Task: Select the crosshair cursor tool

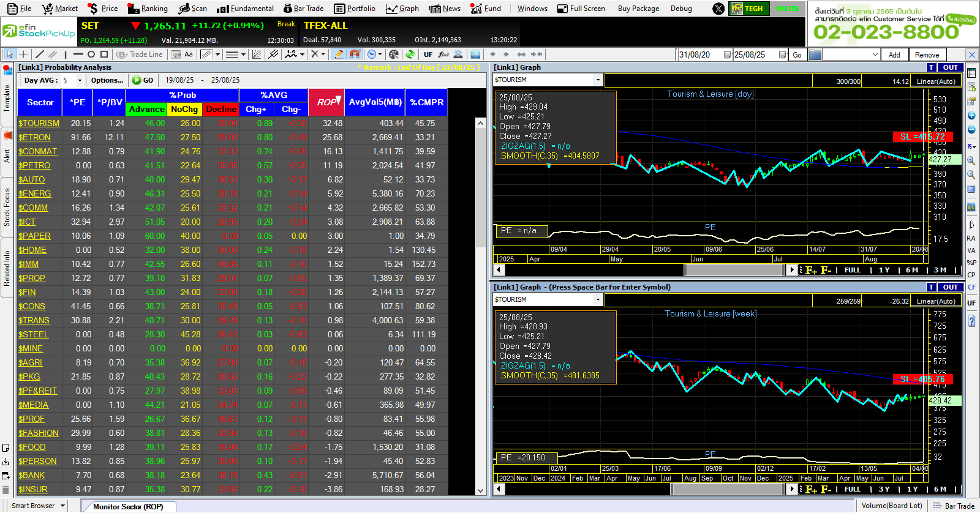Action: coord(24,54)
